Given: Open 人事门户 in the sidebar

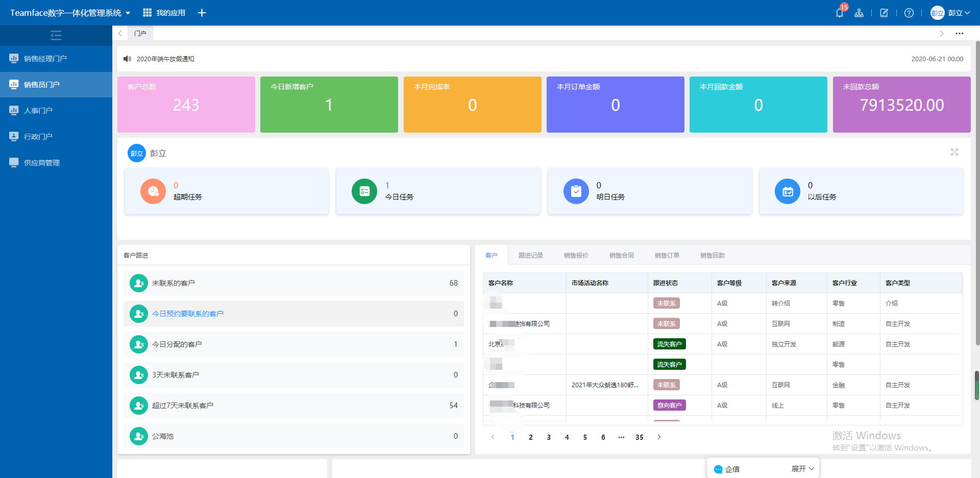Looking at the screenshot, I should (x=38, y=111).
